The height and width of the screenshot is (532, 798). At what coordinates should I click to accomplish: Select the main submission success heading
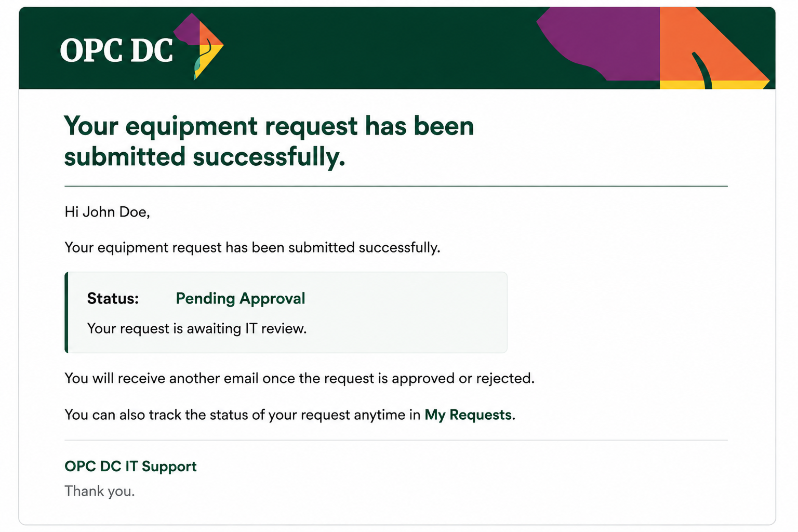[x=269, y=141]
